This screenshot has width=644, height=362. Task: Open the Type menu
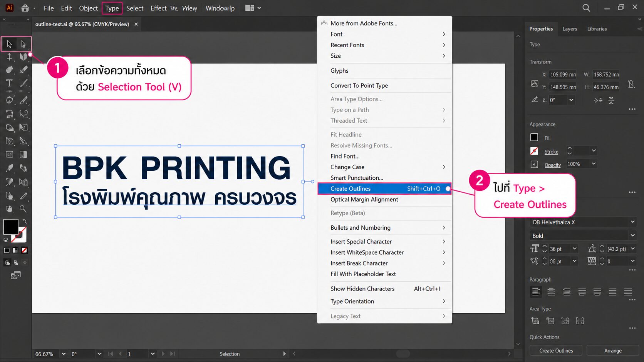112,8
